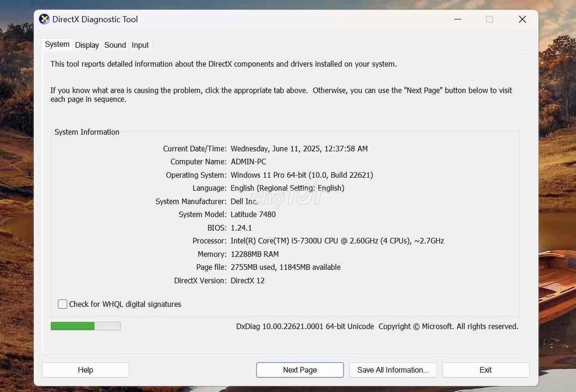The image size is (576, 392).
Task: Click the BIOS version 1.24.1
Action: point(241,228)
